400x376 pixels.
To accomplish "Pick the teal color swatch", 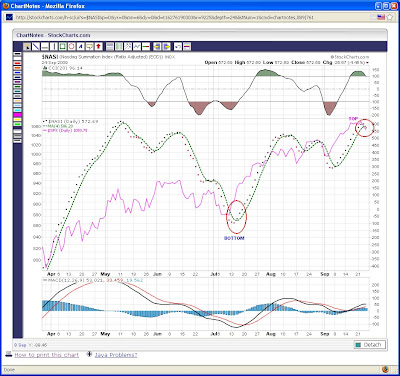I will [x=18, y=91].
